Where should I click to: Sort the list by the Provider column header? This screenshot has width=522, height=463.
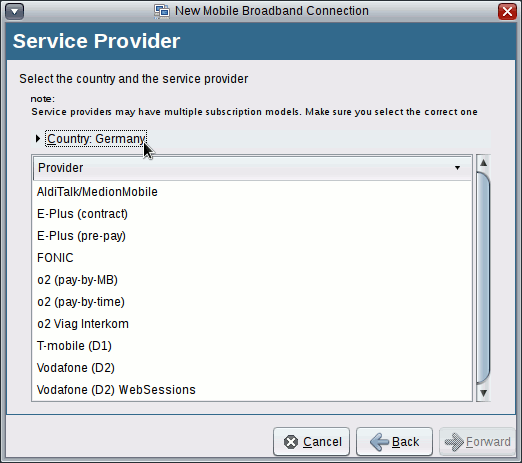coord(252,168)
